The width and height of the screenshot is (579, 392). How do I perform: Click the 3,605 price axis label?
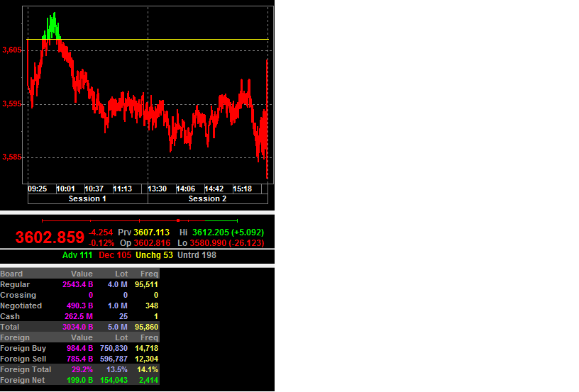coord(12,50)
